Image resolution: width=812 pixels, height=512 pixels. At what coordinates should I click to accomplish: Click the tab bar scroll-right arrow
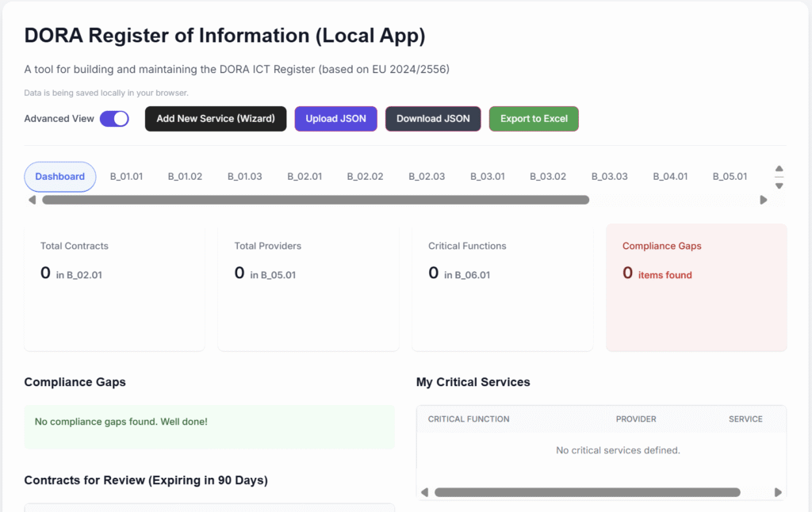pos(764,200)
